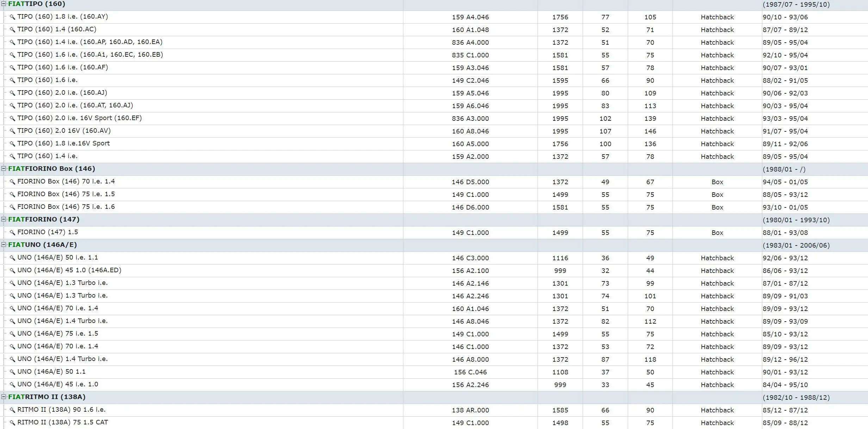Viewport: 868px width, 429px height.
Task: Click date range (1980/01 - 1993/10)
Action: tap(796, 220)
